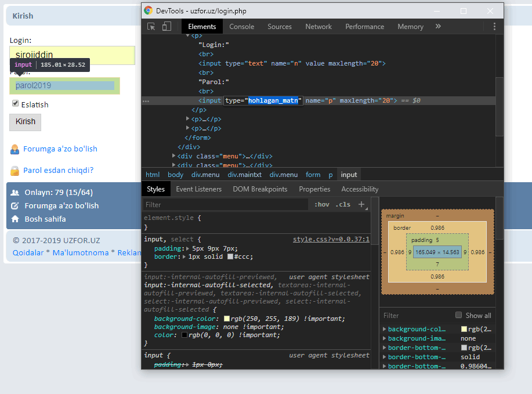The width and height of the screenshot is (532, 394).
Task: Enable the Show all checkbox
Action: (x=459, y=315)
